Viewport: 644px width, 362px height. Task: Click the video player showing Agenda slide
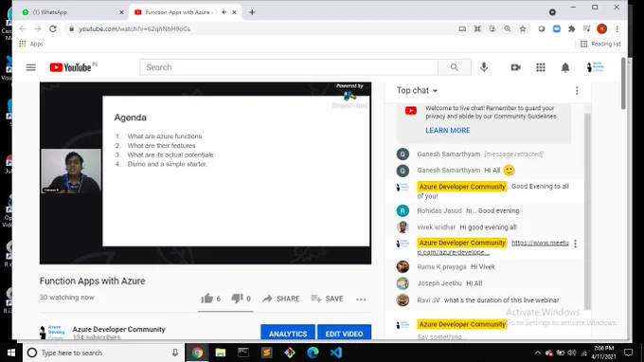click(206, 173)
